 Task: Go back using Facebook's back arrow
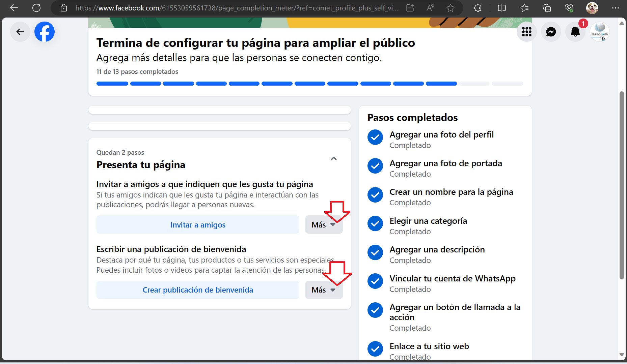(x=20, y=32)
